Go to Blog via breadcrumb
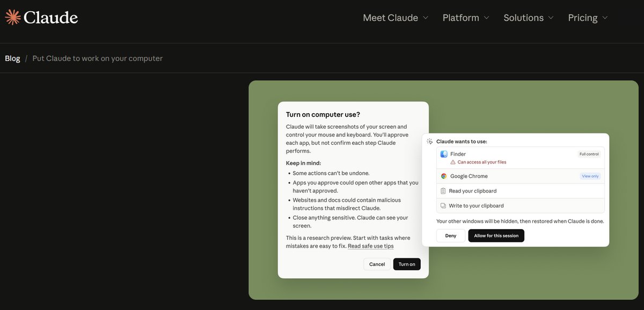Viewport: 644px width, 310px height. tap(12, 58)
